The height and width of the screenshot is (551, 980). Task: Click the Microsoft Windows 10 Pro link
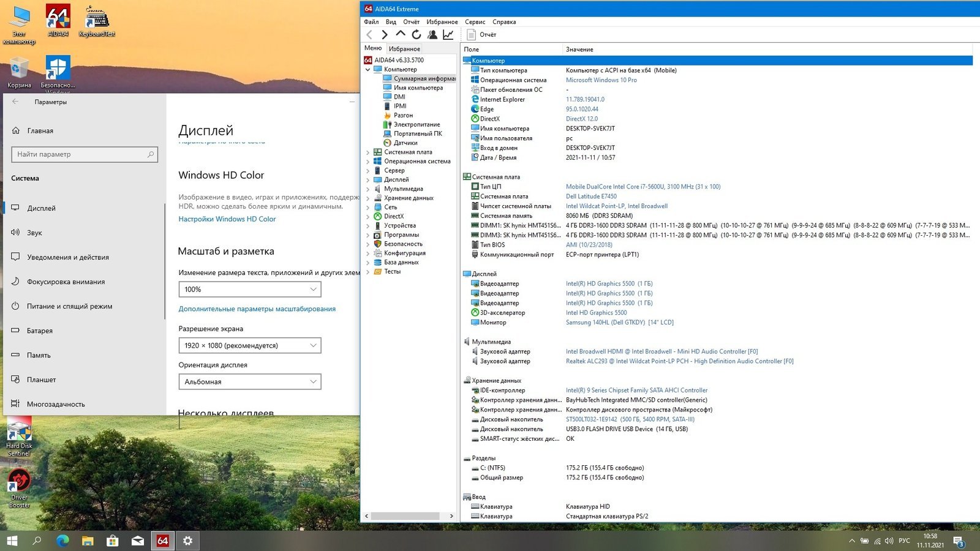click(601, 80)
